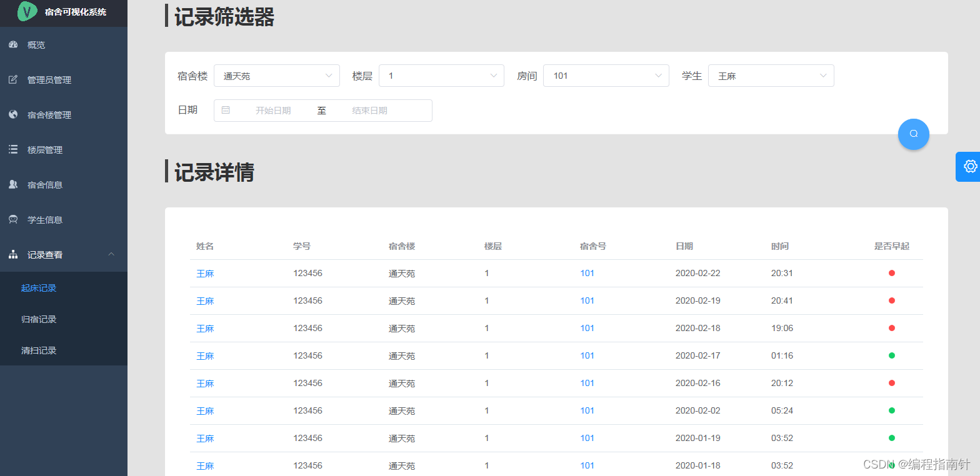Click the dashboard icon beside 概览

(13, 44)
